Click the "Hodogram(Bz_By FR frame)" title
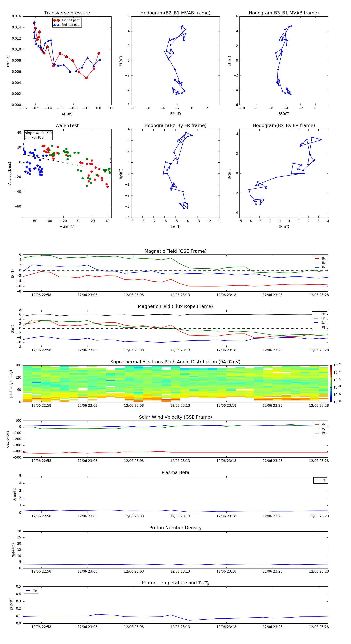Screen dimensions: 351x644 click(175, 125)
